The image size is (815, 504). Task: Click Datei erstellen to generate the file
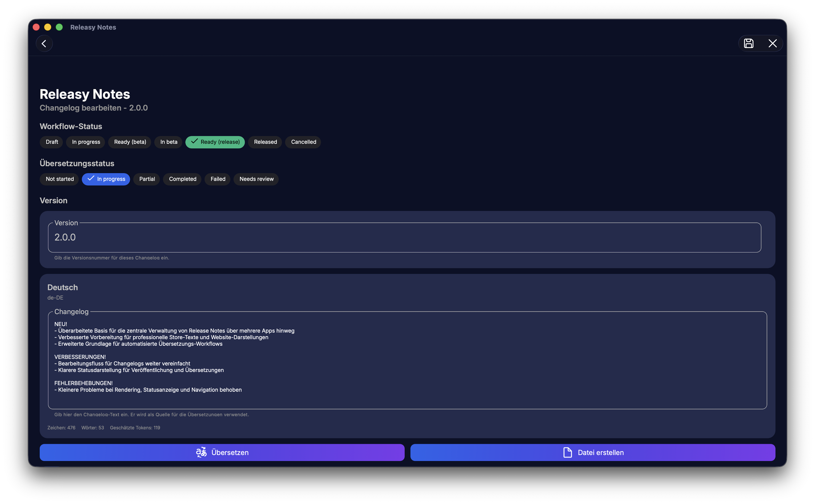point(593,452)
